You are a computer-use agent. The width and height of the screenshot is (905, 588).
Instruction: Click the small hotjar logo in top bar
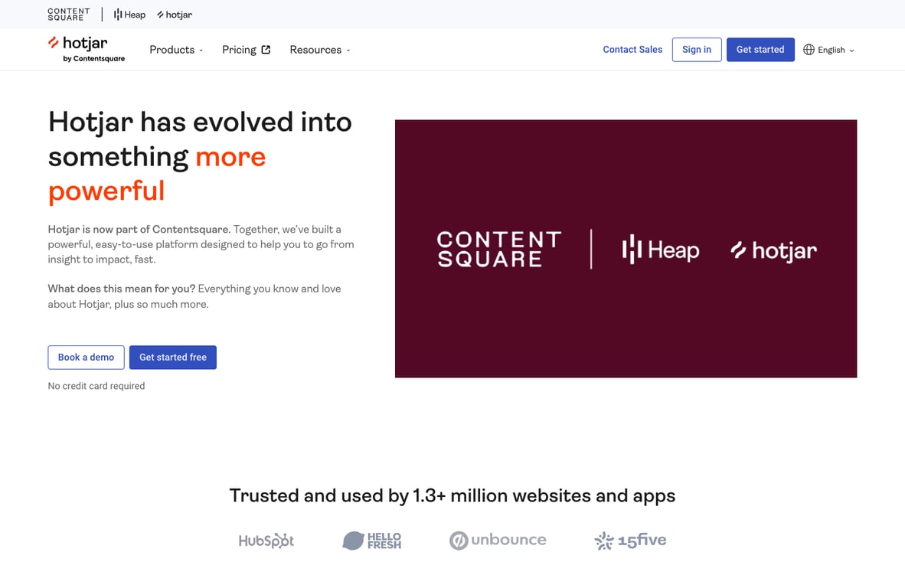click(x=175, y=15)
